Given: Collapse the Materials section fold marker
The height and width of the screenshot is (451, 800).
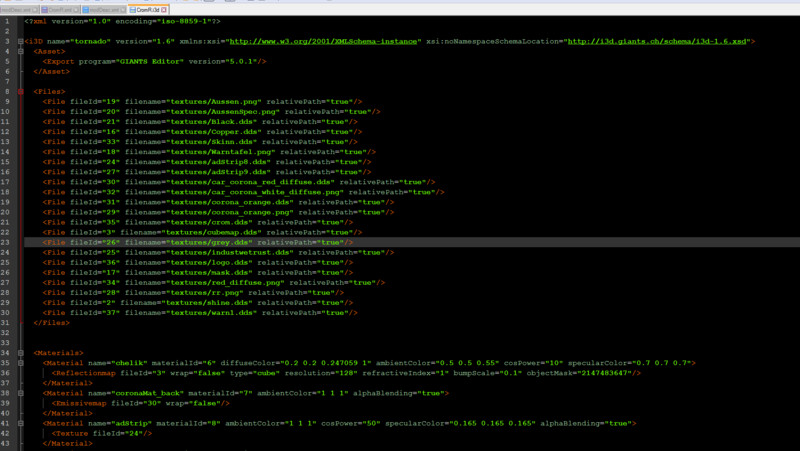Looking at the screenshot, I should tap(21, 353).
